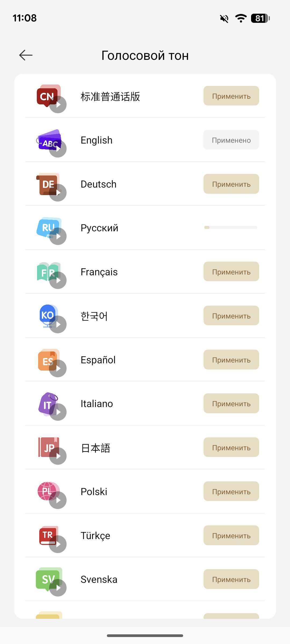Apply the 标准普通话版 voice tone

click(231, 96)
